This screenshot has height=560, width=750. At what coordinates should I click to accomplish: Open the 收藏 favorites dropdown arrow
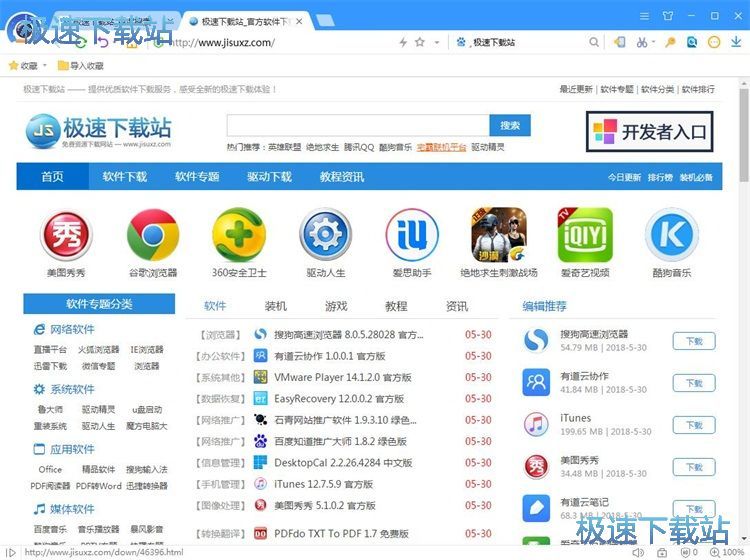[x=45, y=65]
